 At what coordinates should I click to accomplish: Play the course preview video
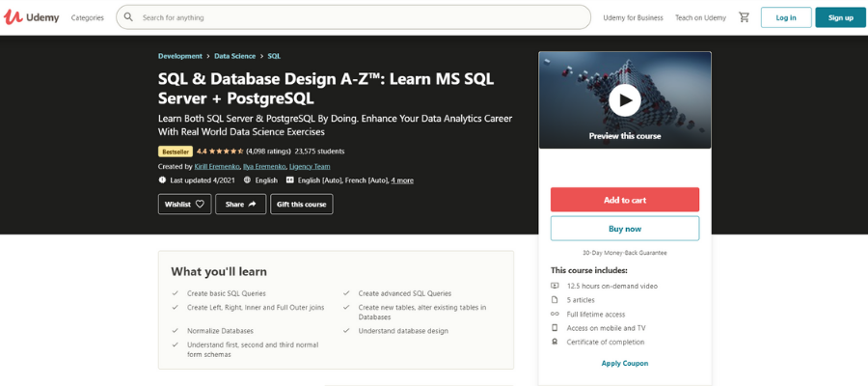pos(624,100)
